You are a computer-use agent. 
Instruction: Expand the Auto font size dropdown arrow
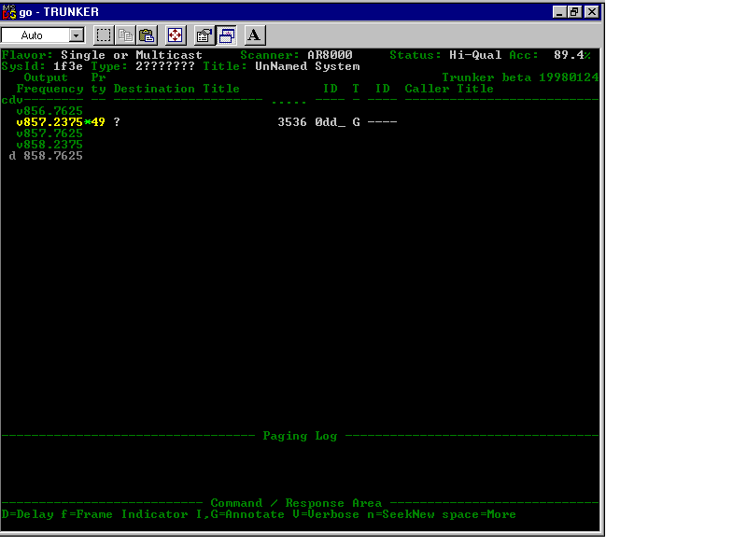[77, 35]
